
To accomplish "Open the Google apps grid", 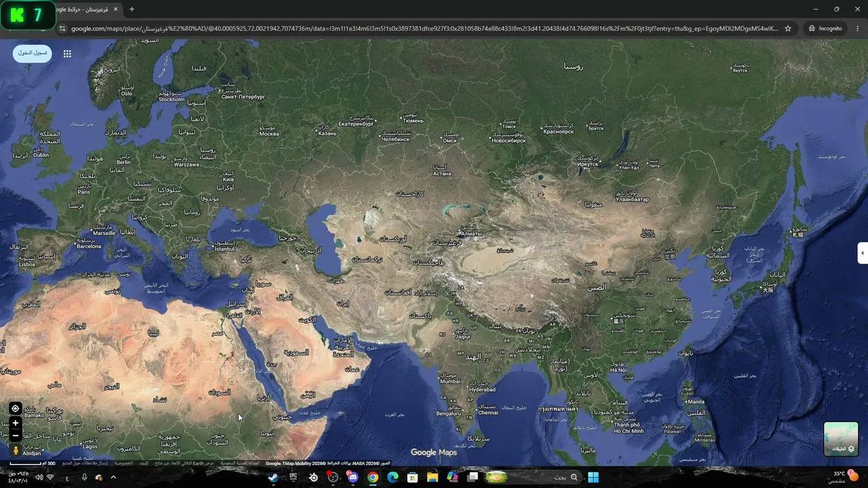I will [x=67, y=54].
